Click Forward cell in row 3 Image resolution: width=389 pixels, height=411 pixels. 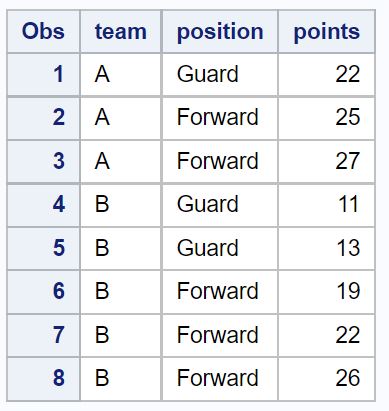tap(220, 161)
